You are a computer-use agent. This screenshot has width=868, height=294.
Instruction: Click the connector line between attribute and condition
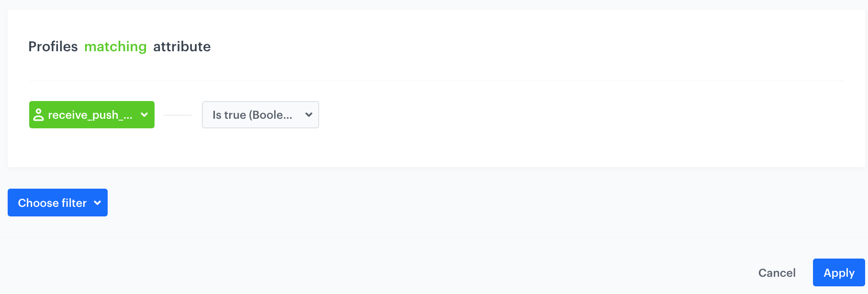click(178, 114)
